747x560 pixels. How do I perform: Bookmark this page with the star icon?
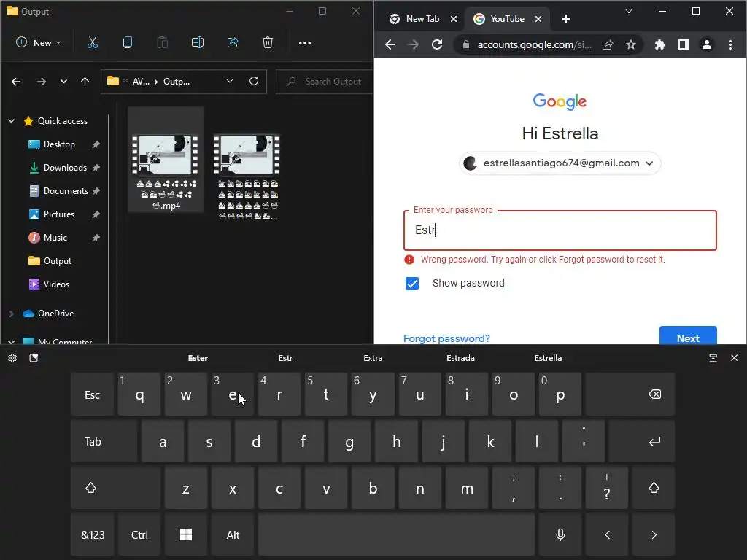pos(631,44)
